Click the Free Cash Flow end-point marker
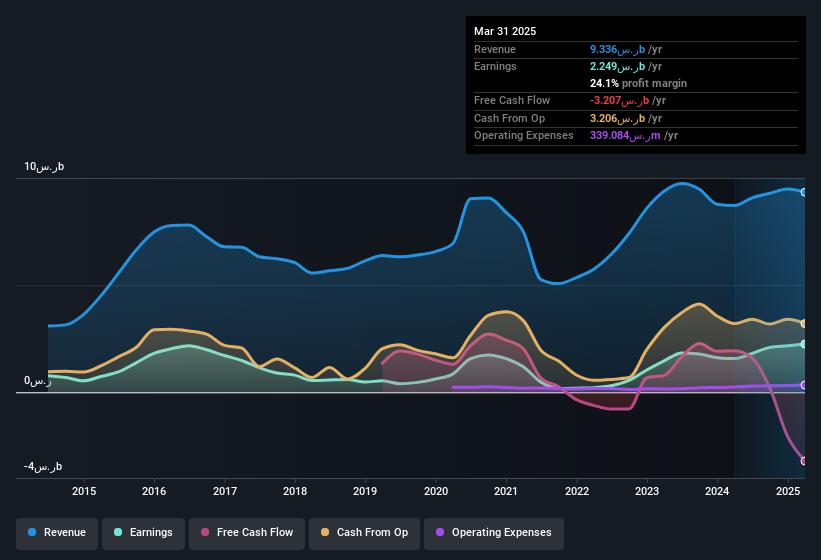The width and height of the screenshot is (821, 560). point(804,461)
